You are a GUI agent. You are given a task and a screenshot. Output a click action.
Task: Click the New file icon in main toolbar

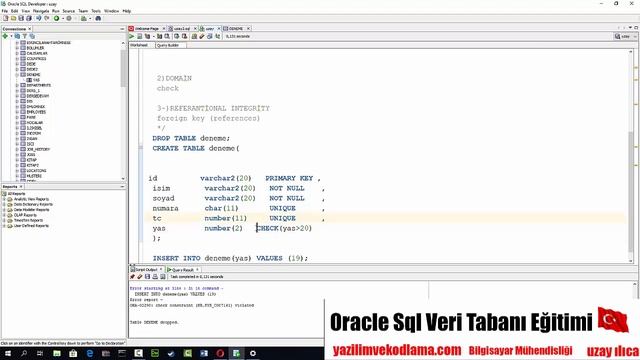pyautogui.click(x=6, y=18)
